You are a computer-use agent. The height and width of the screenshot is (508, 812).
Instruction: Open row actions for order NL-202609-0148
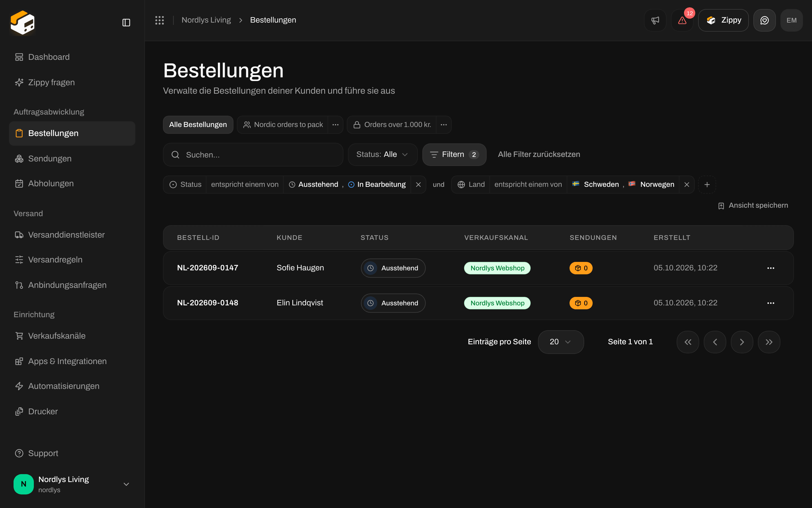(x=771, y=303)
